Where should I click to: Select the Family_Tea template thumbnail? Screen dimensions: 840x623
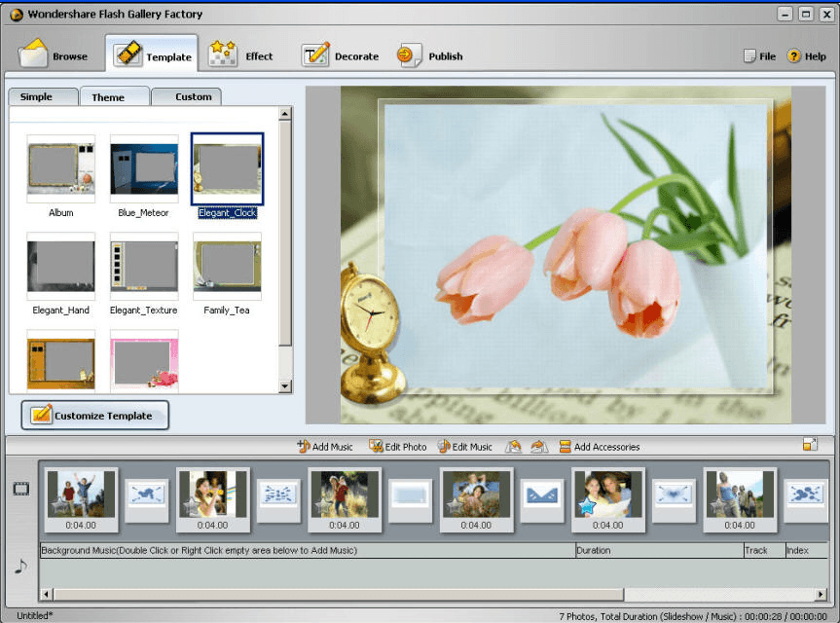(227, 266)
